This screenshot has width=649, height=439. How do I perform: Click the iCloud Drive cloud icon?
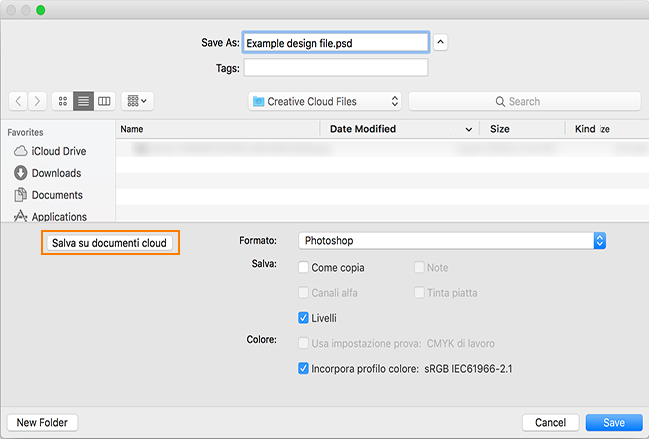[20, 151]
